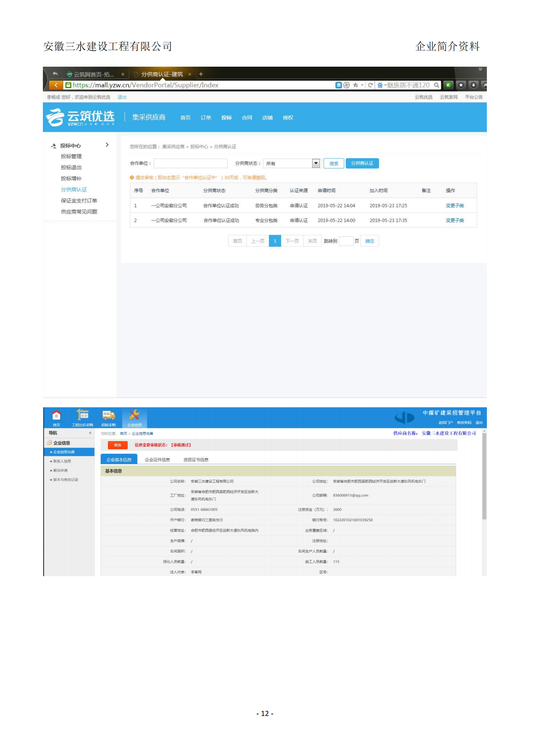Click the Baidu paw search engine icon

pos(380,85)
